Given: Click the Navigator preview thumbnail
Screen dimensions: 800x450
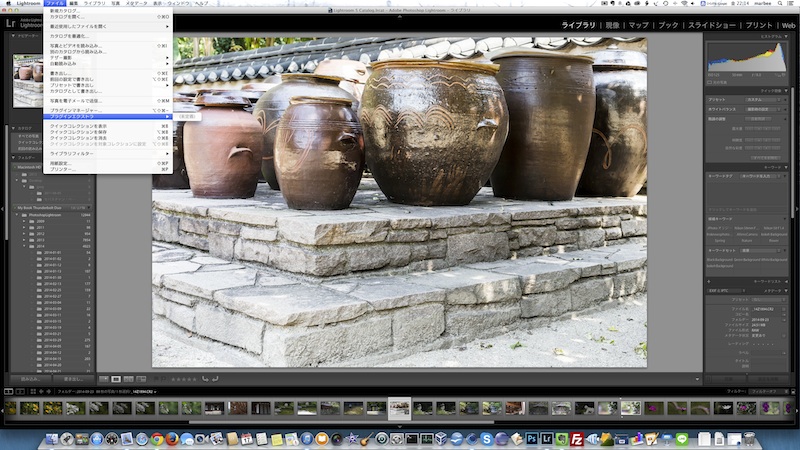Looking at the screenshot, I should [x=28, y=81].
